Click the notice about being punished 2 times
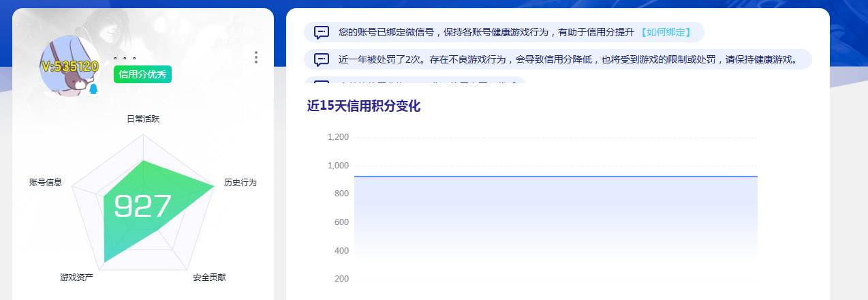This screenshot has height=300, width=868. pos(568,59)
